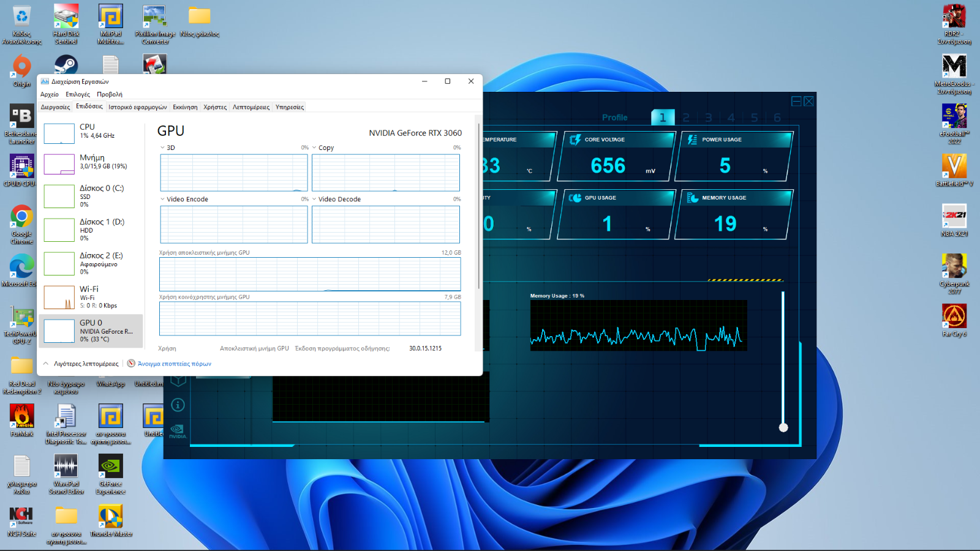The width and height of the screenshot is (980, 551).
Task: Switch to the Λεπτομέρειες tab
Action: click(251, 107)
